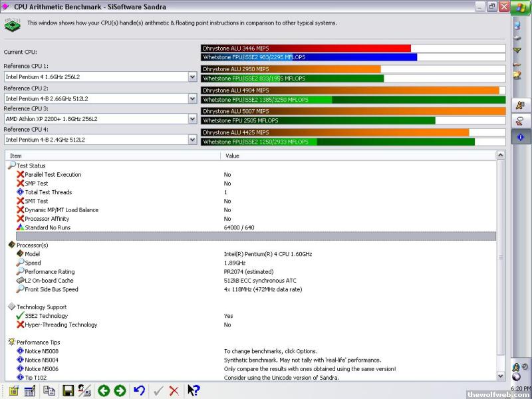This screenshot has height=399, width=532.
Task: Click the second toolbar icon with calculator
Action: 30,391
